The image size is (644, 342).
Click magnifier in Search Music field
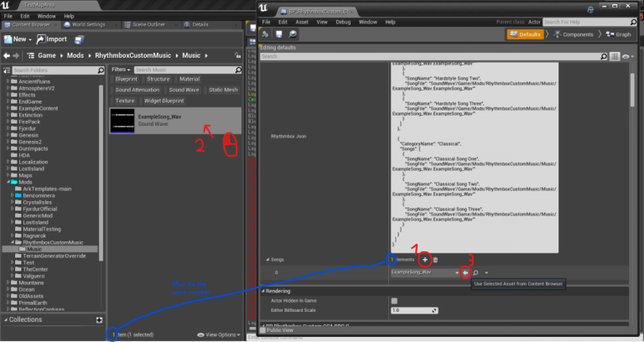click(238, 70)
